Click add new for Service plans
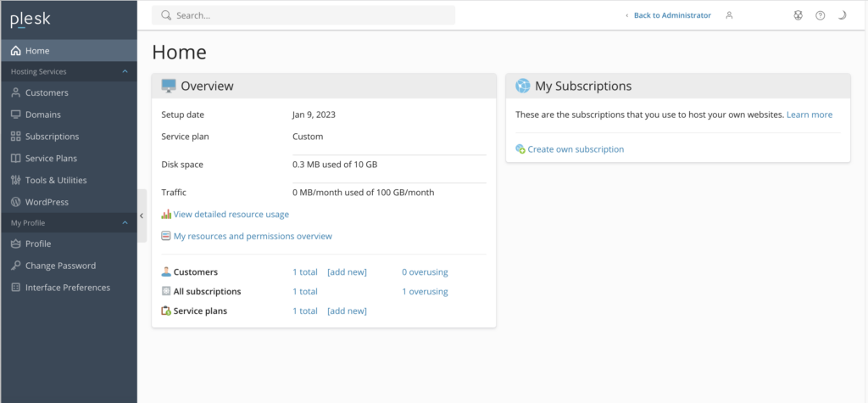Image resolution: width=868 pixels, height=403 pixels. (x=347, y=311)
